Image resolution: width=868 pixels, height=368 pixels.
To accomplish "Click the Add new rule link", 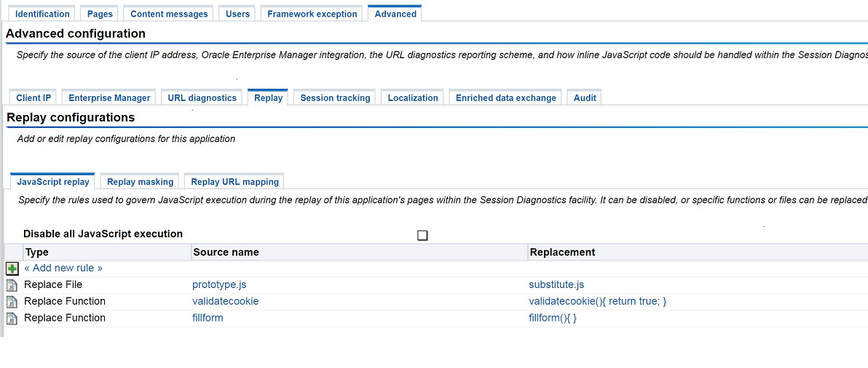I will (x=63, y=268).
